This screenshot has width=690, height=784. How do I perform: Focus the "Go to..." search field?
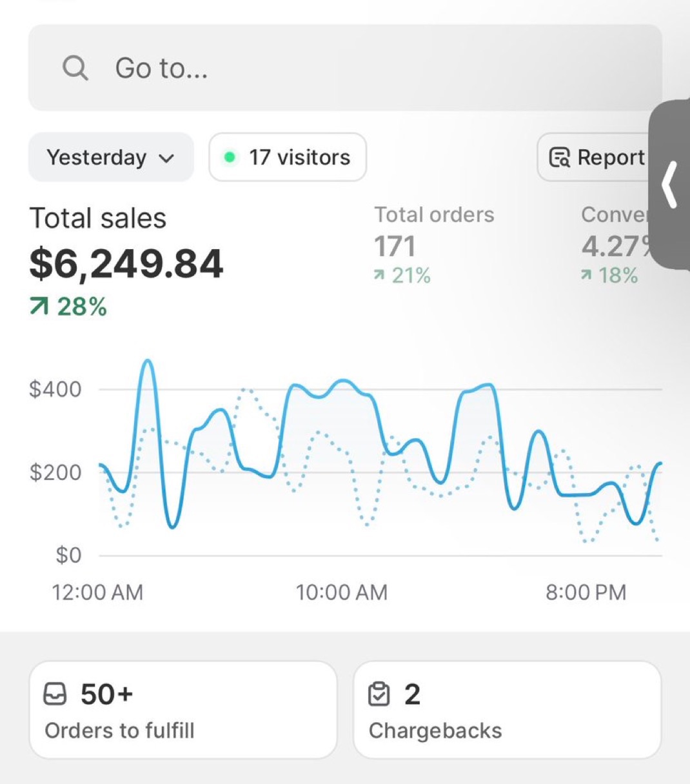345,68
